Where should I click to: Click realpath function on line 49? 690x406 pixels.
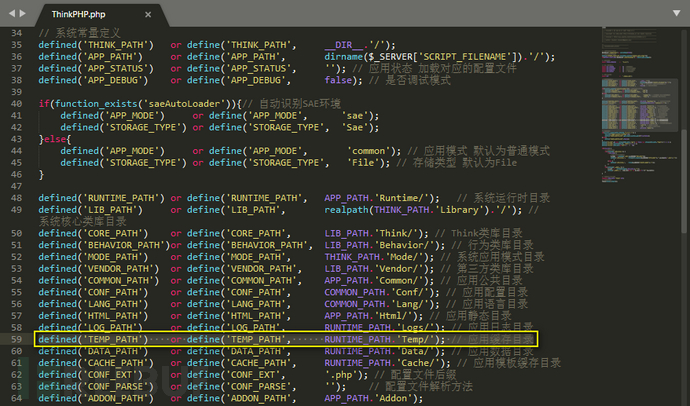pyautogui.click(x=346, y=210)
